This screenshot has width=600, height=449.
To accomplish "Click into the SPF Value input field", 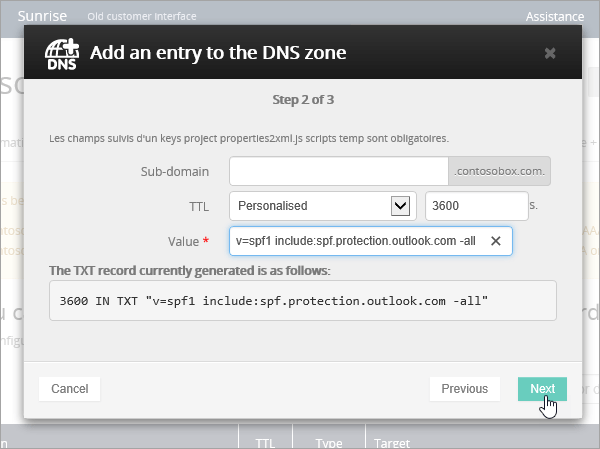I will 355,241.
